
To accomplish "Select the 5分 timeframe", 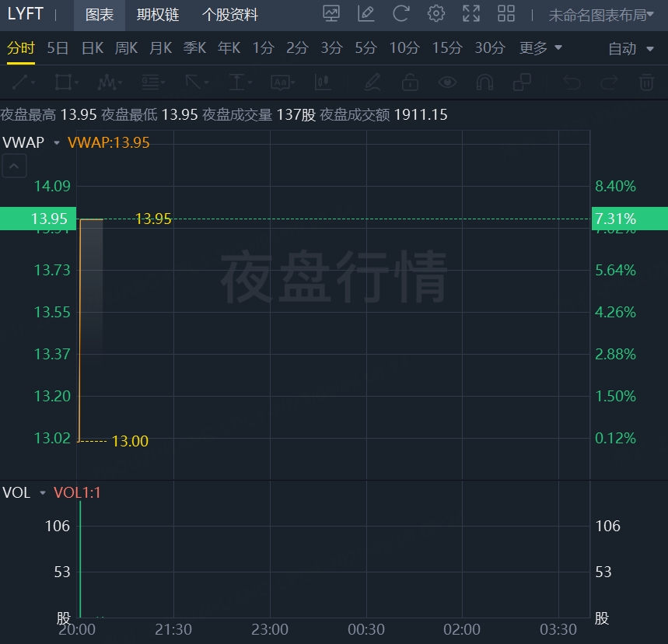I will [x=366, y=47].
